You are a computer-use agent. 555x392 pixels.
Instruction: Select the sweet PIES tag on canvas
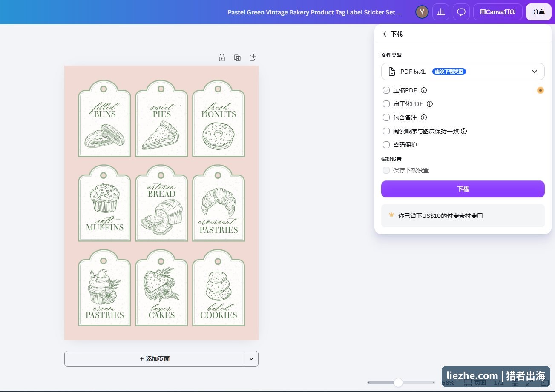point(161,119)
